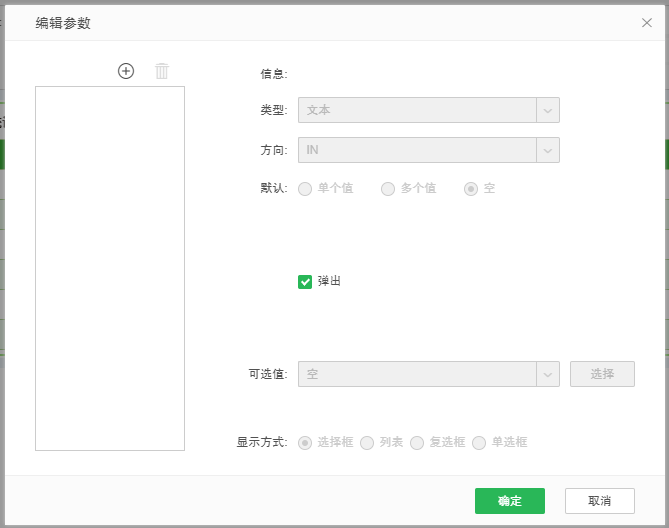The image size is (669, 528).
Task: Click the 选择 button beside 可选值
Action: coord(602,374)
